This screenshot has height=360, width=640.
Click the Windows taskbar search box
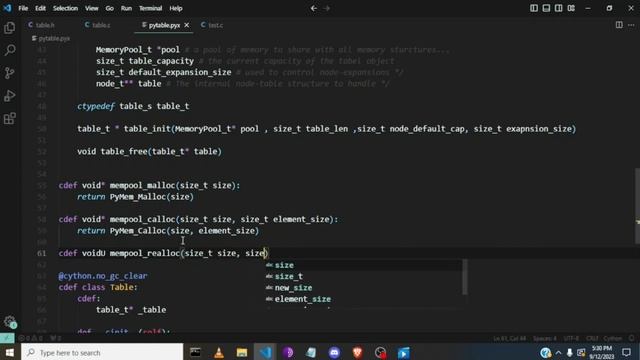[x=102, y=352]
